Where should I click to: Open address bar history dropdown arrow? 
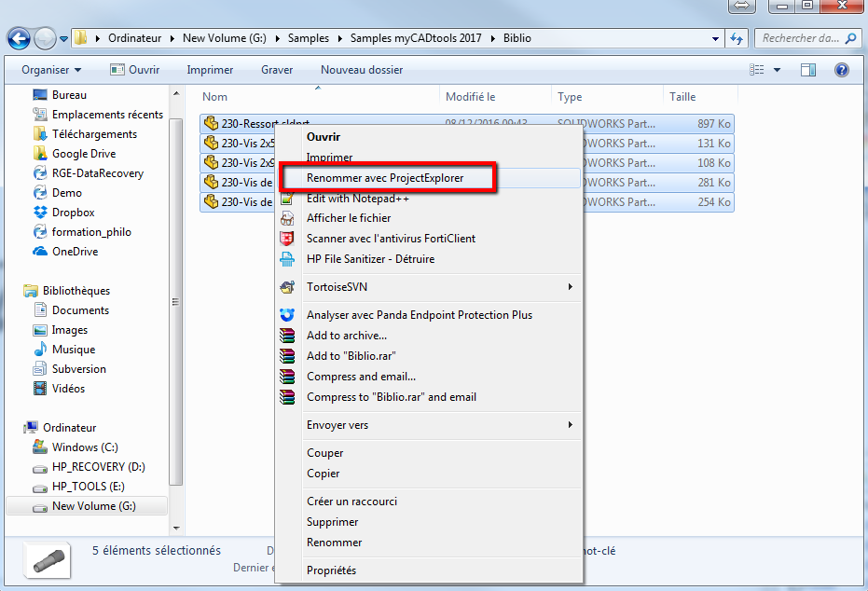tap(715, 39)
